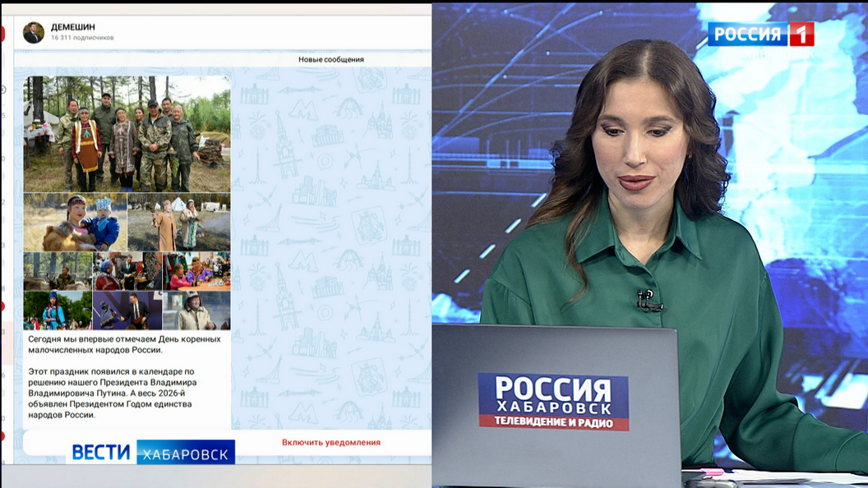The width and height of the screenshot is (868, 488).
Task: Open the ДЕМЕШИН channel avatar
Action: [x=34, y=32]
